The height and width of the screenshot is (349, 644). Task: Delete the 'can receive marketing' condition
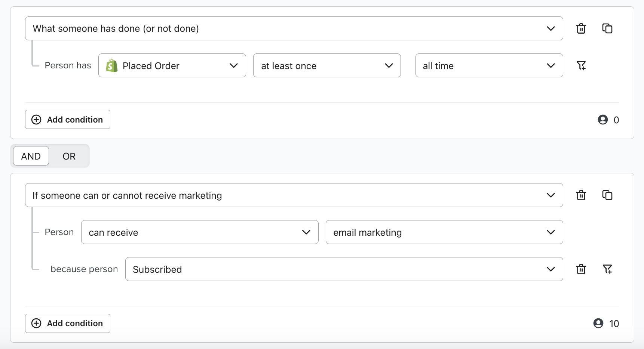(581, 195)
